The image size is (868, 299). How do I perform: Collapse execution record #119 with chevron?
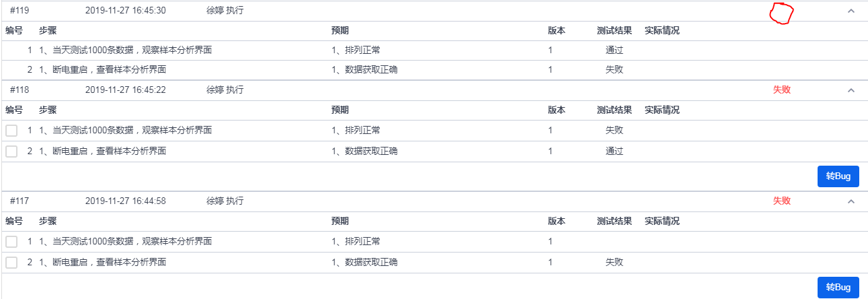click(x=851, y=11)
